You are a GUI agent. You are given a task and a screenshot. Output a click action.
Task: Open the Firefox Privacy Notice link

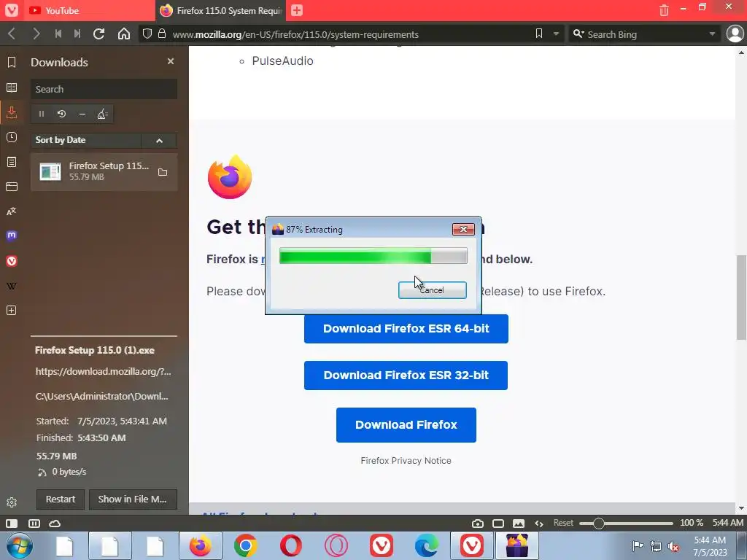(x=406, y=461)
